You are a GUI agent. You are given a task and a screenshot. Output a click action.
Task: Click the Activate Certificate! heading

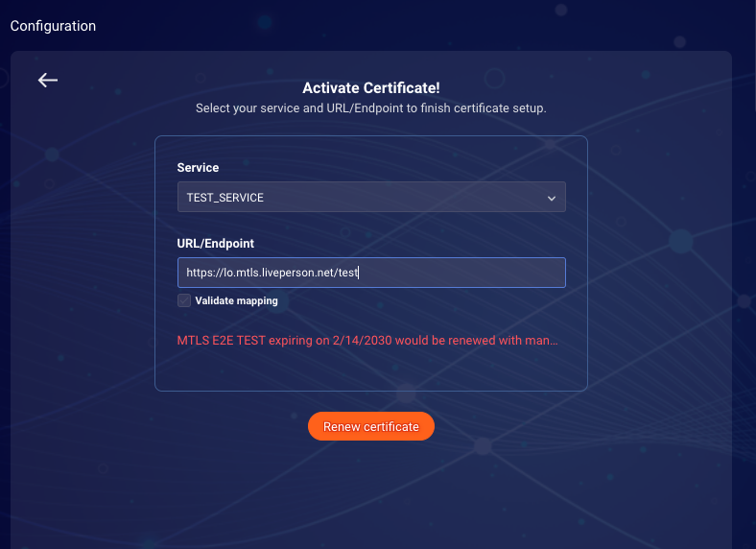[x=371, y=87]
